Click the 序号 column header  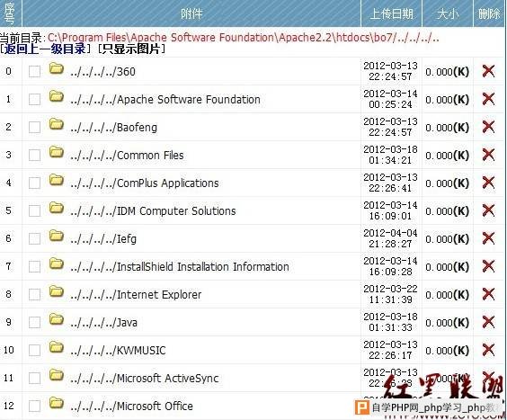point(9,13)
